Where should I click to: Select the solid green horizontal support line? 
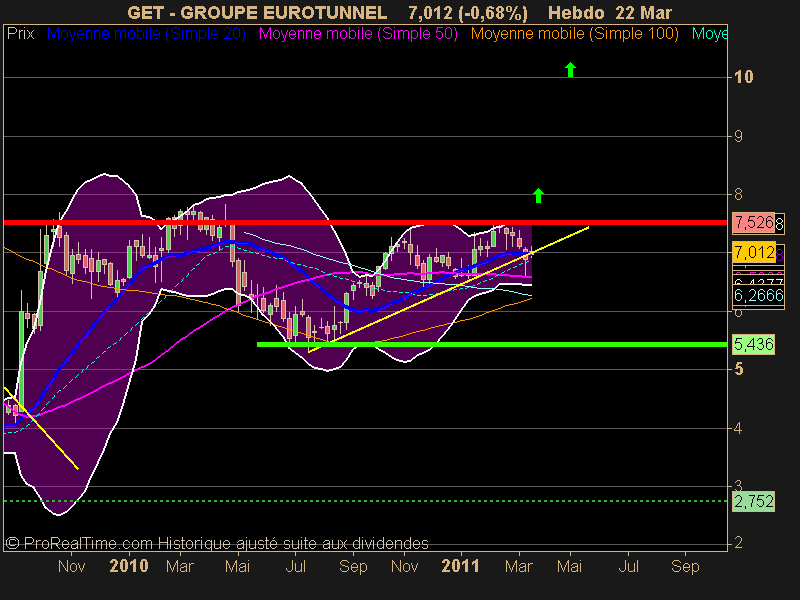(492, 345)
